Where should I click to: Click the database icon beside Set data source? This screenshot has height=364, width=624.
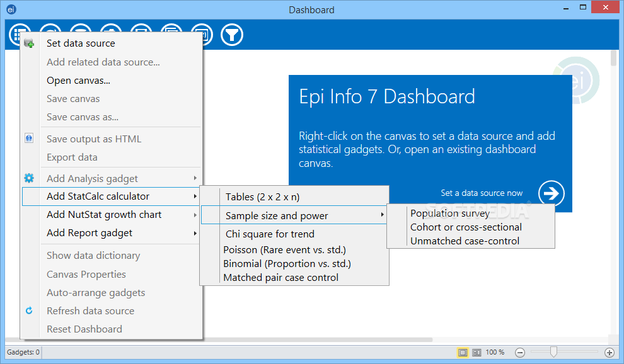28,43
